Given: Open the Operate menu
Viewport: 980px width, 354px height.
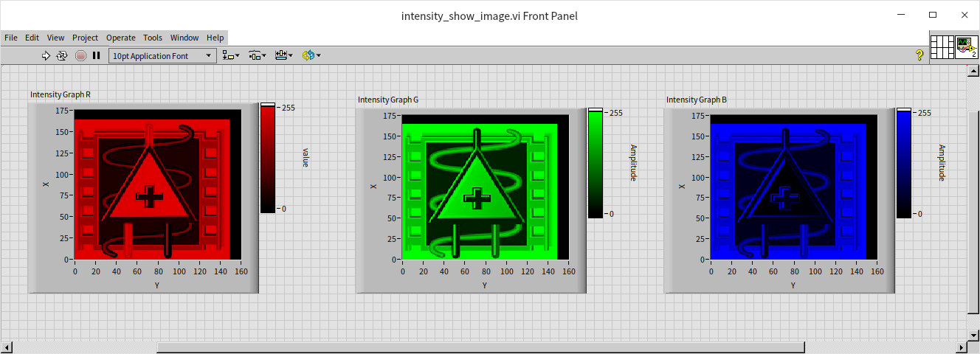Looking at the screenshot, I should 120,38.
